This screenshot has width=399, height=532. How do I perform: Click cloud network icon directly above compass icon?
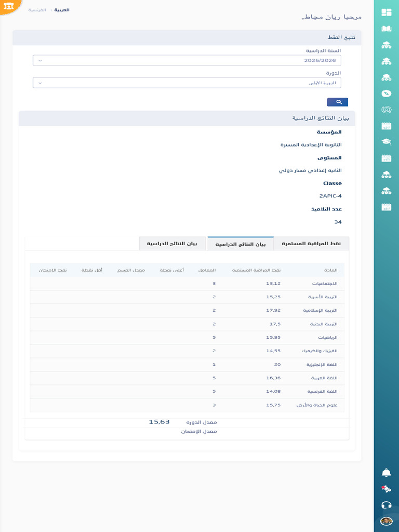point(386,77)
